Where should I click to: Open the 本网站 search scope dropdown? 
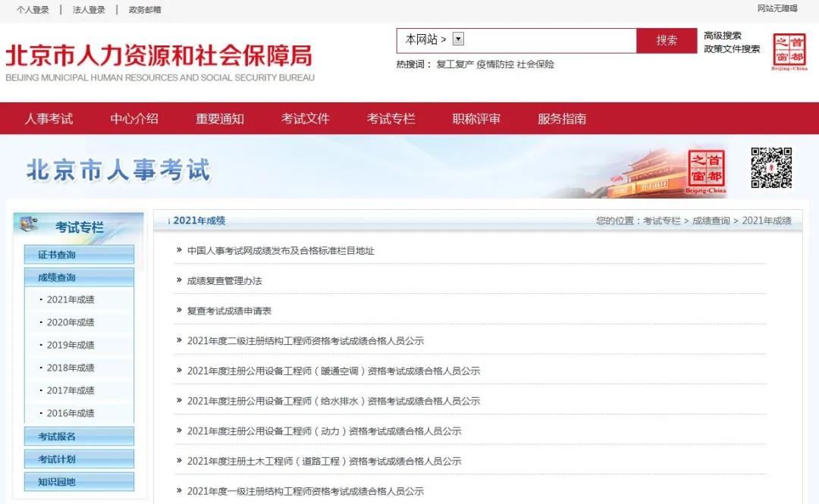[458, 39]
